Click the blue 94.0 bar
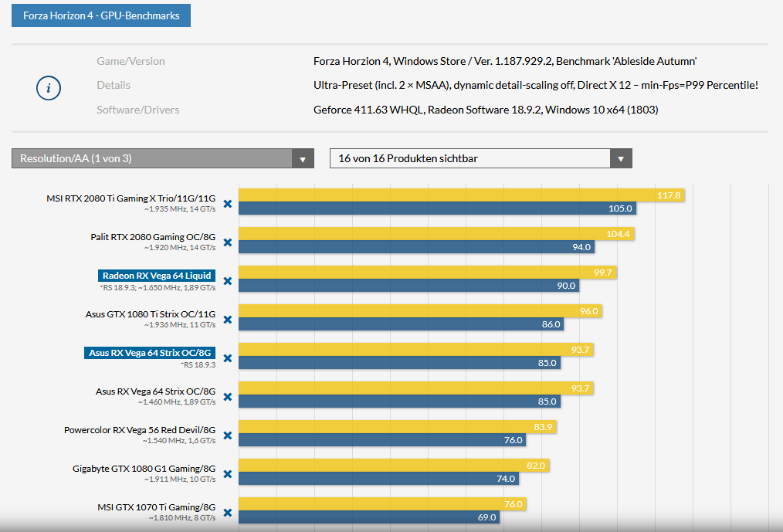This screenshot has height=532, width=783. pyautogui.click(x=416, y=247)
